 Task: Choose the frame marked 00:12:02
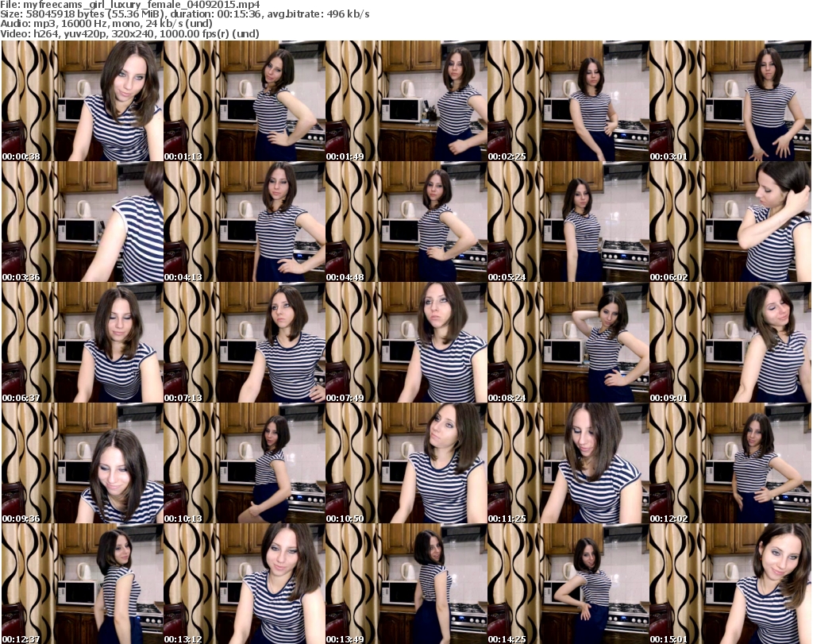730,463
